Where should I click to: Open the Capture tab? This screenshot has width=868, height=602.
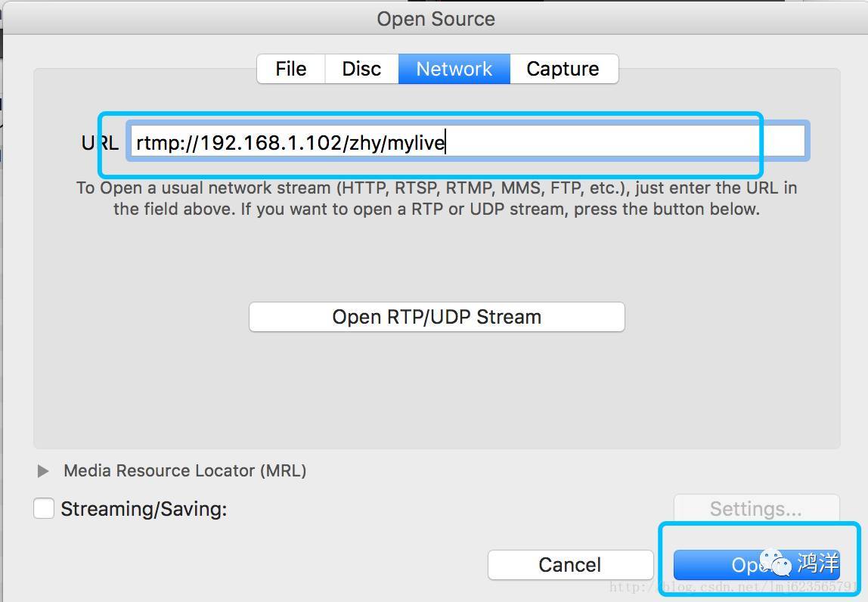[563, 69]
